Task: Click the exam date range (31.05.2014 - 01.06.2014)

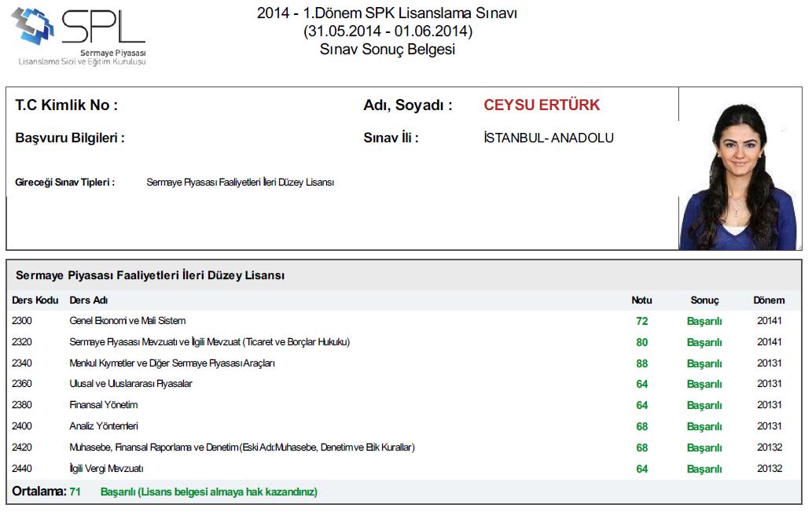Action: [388, 31]
